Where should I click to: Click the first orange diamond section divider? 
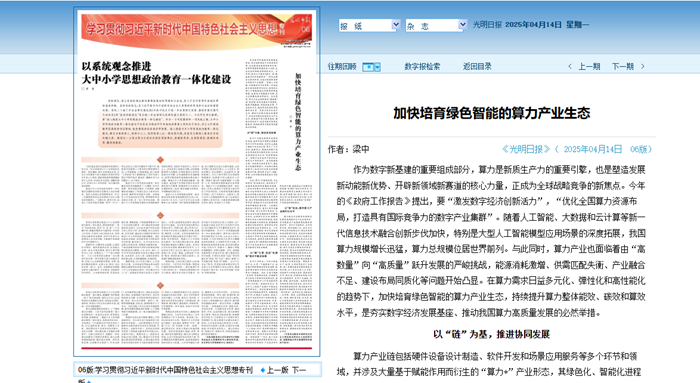160,160
